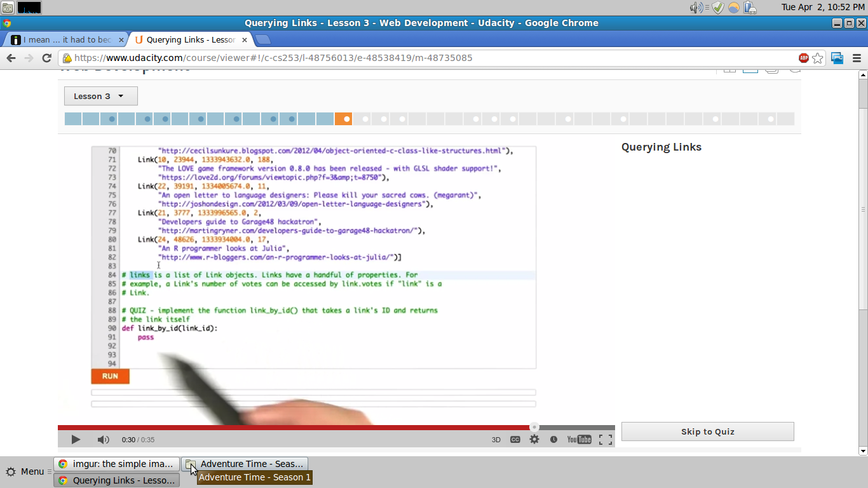
Task: Close the 'I mean ...' tab
Action: pyautogui.click(x=121, y=39)
